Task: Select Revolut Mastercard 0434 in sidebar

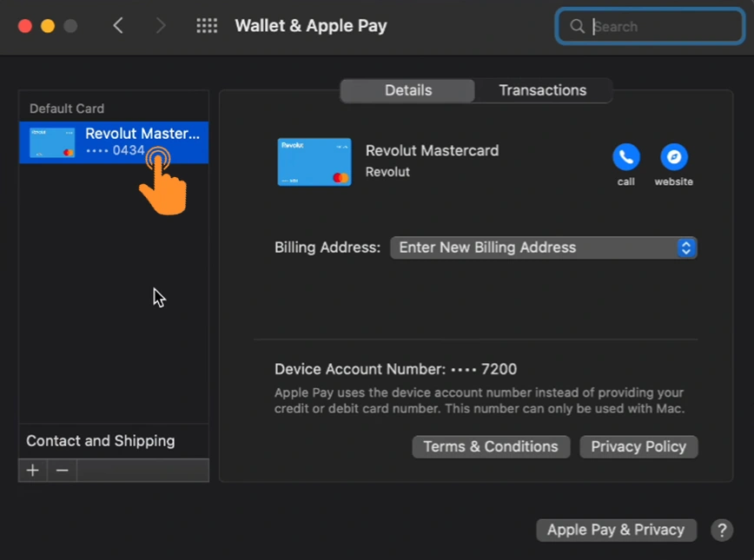Action: (x=114, y=142)
